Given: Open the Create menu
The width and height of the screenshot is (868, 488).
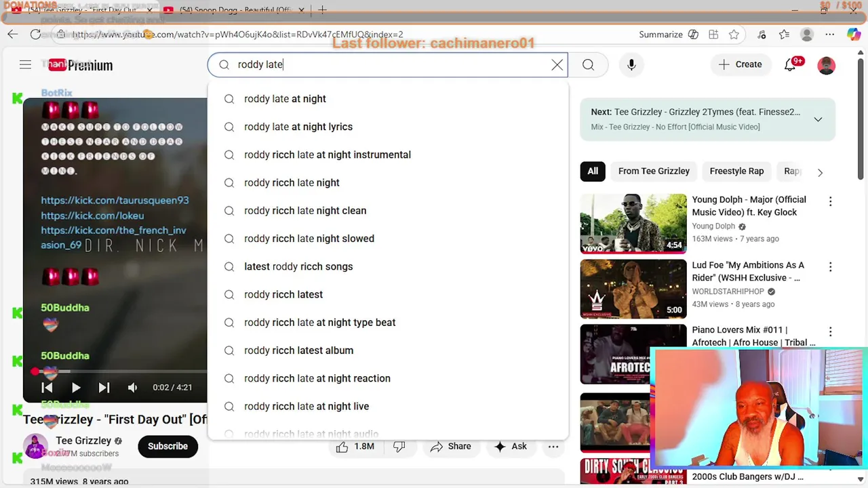Looking at the screenshot, I should [x=740, y=64].
